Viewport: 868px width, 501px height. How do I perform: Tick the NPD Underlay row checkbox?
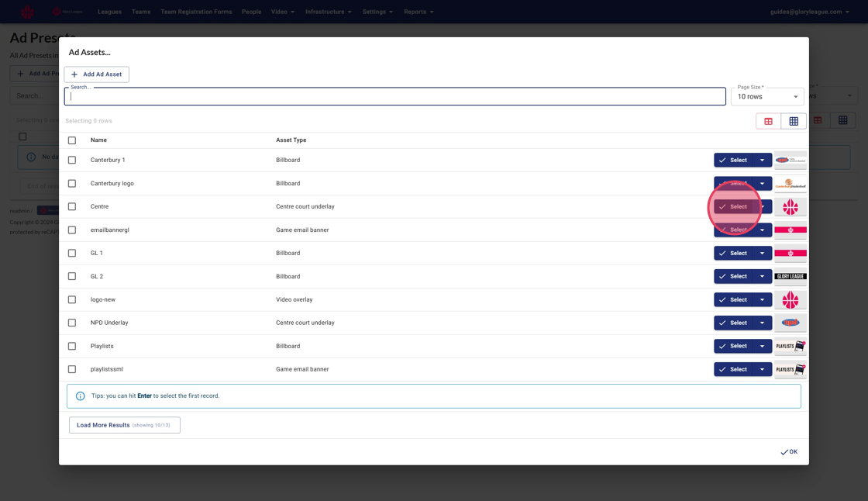click(x=72, y=323)
